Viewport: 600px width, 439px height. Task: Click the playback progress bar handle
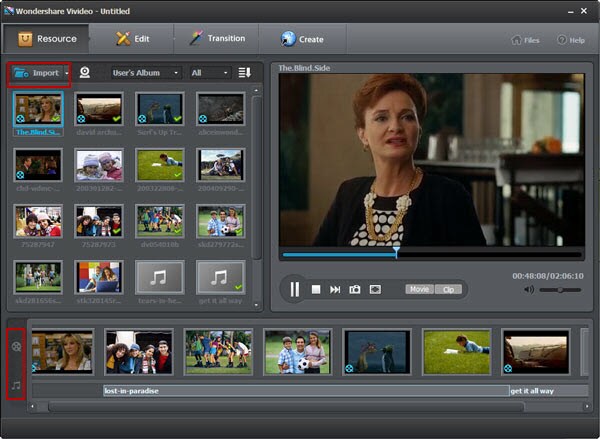(x=396, y=252)
